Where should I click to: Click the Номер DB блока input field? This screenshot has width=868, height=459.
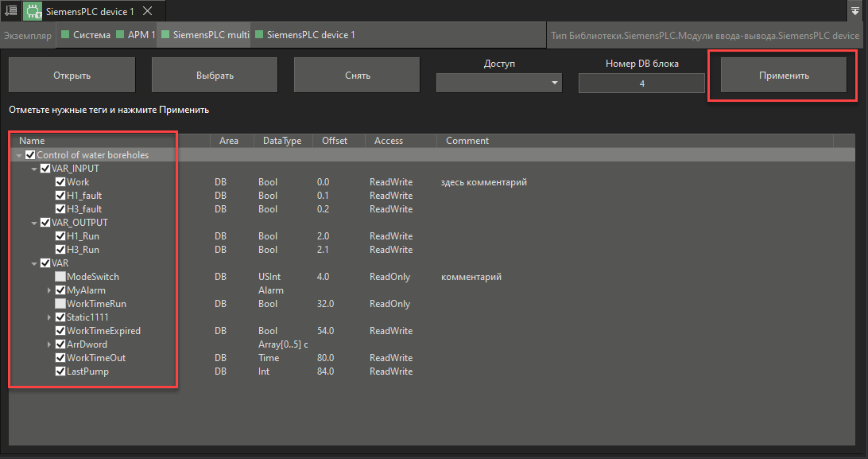[641, 84]
